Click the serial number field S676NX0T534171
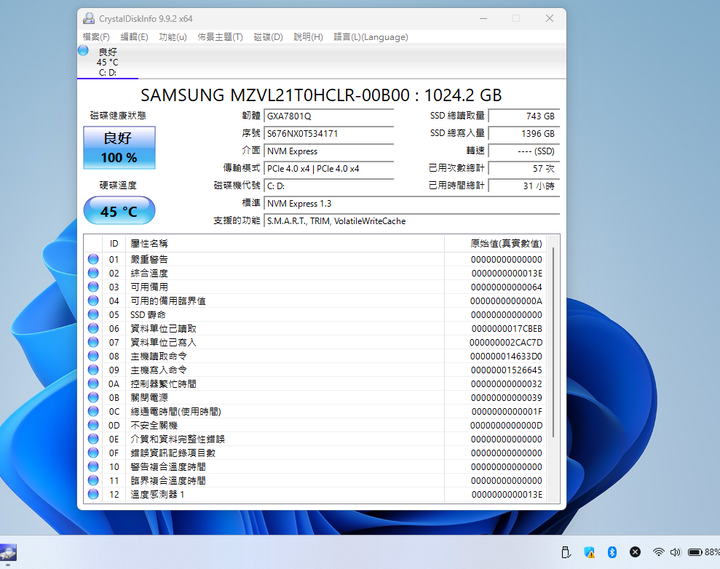Image resolution: width=720 pixels, height=569 pixels. pyautogui.click(x=329, y=134)
